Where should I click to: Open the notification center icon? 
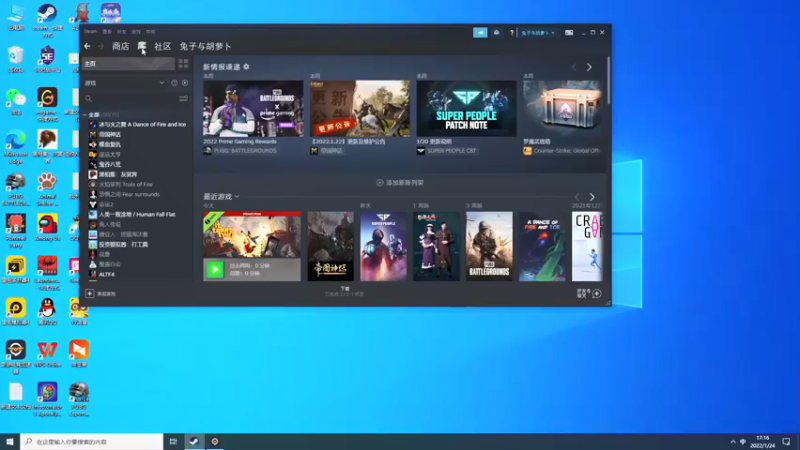click(x=786, y=442)
